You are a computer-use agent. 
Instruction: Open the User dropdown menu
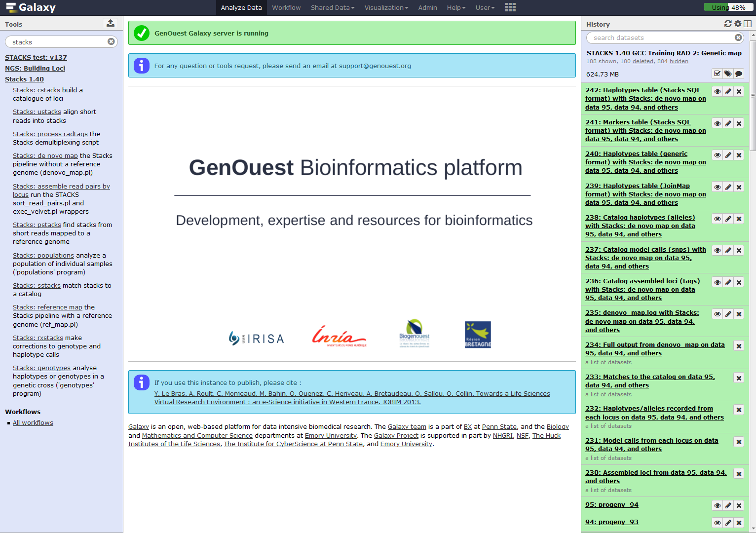(485, 7)
